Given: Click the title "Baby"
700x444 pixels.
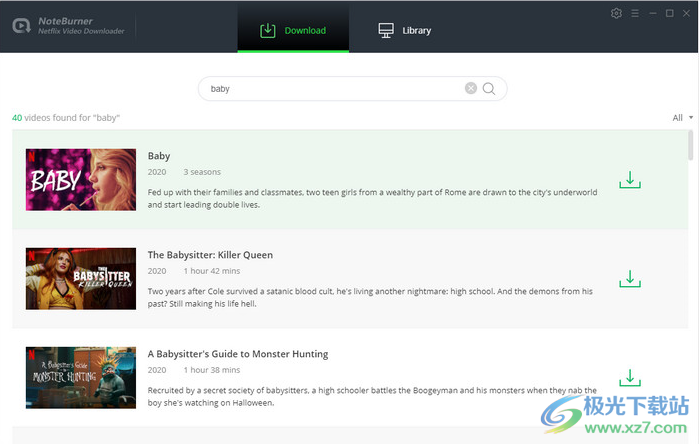Looking at the screenshot, I should 159,156.
